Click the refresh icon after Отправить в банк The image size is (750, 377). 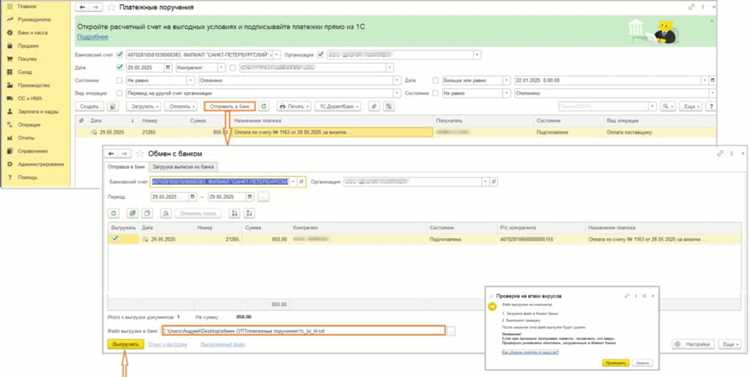pos(264,106)
